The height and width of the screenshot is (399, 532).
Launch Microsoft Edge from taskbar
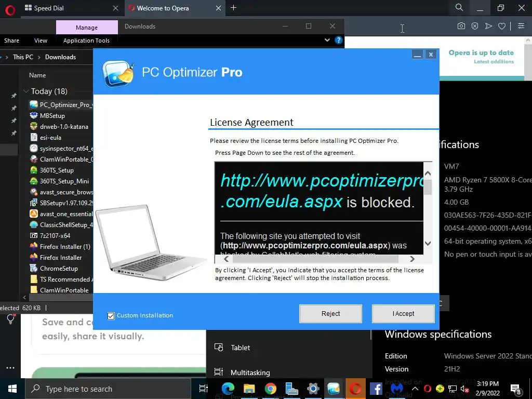[x=228, y=389]
